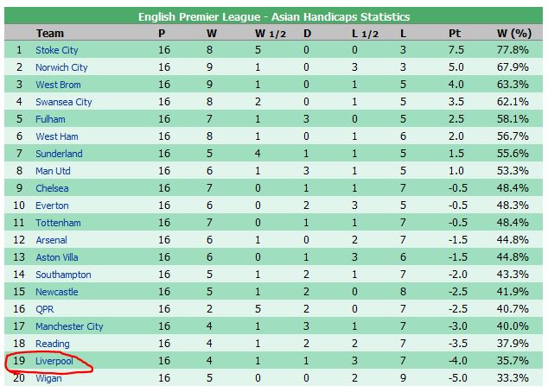Open the Swansea City team link

click(64, 102)
